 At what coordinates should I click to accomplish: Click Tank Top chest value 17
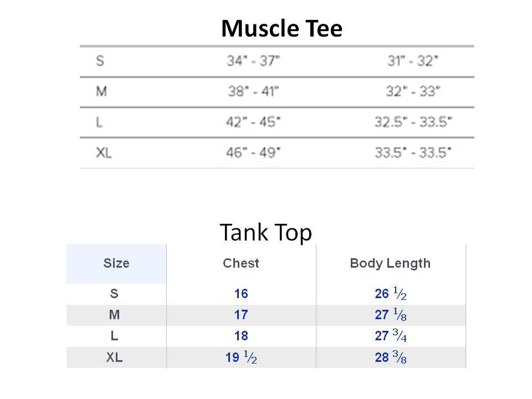[241, 315]
